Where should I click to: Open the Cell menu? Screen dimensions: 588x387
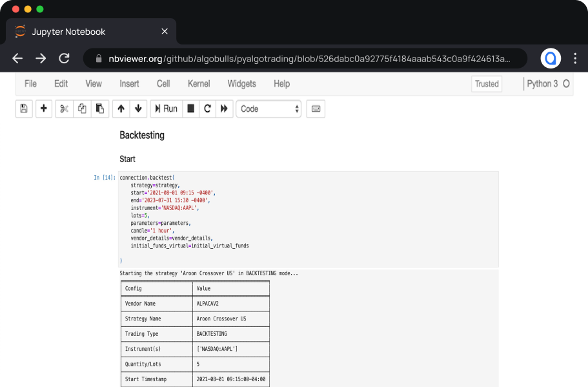pyautogui.click(x=163, y=84)
